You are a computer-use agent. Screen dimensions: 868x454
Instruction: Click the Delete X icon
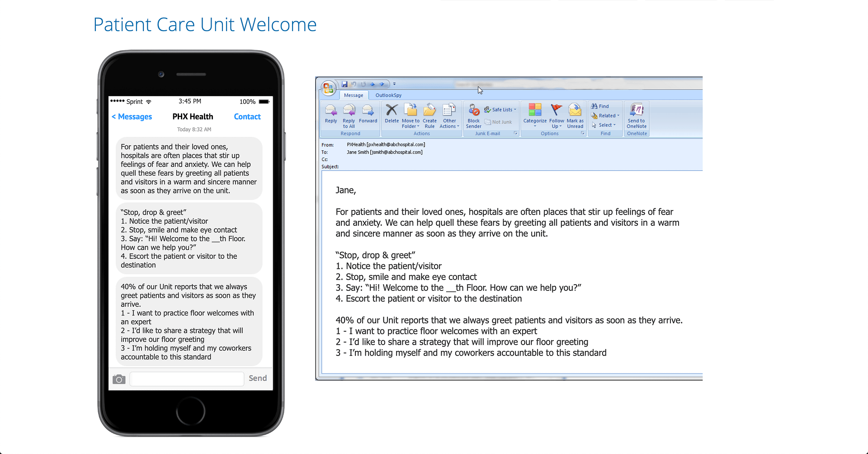coord(392,110)
